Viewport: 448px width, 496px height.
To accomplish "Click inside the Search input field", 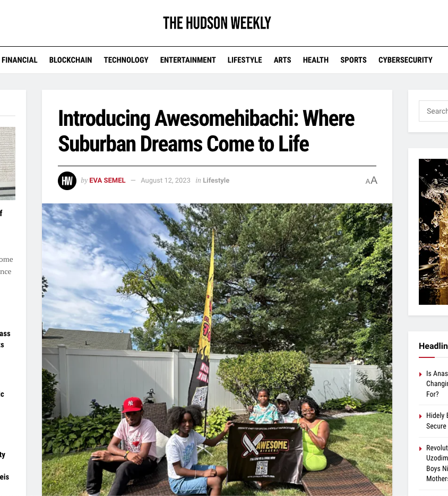I will 434,111.
